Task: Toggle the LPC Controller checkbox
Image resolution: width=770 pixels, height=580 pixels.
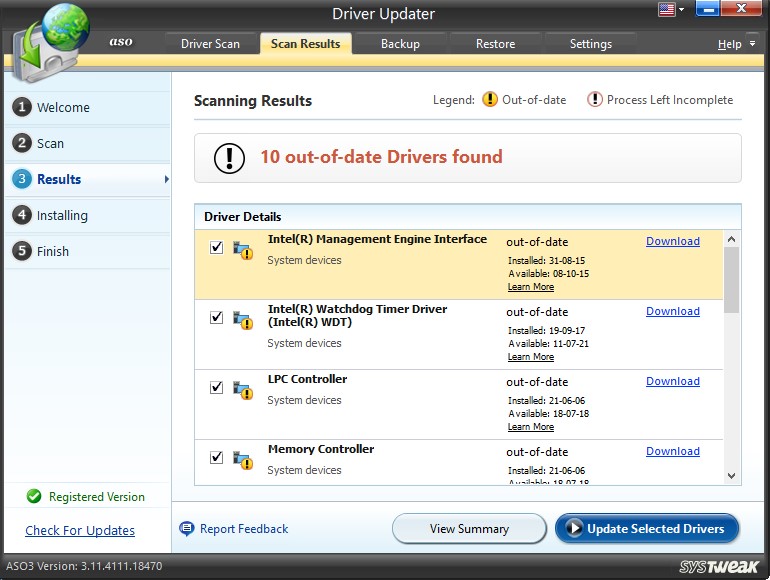Action: 216,387
